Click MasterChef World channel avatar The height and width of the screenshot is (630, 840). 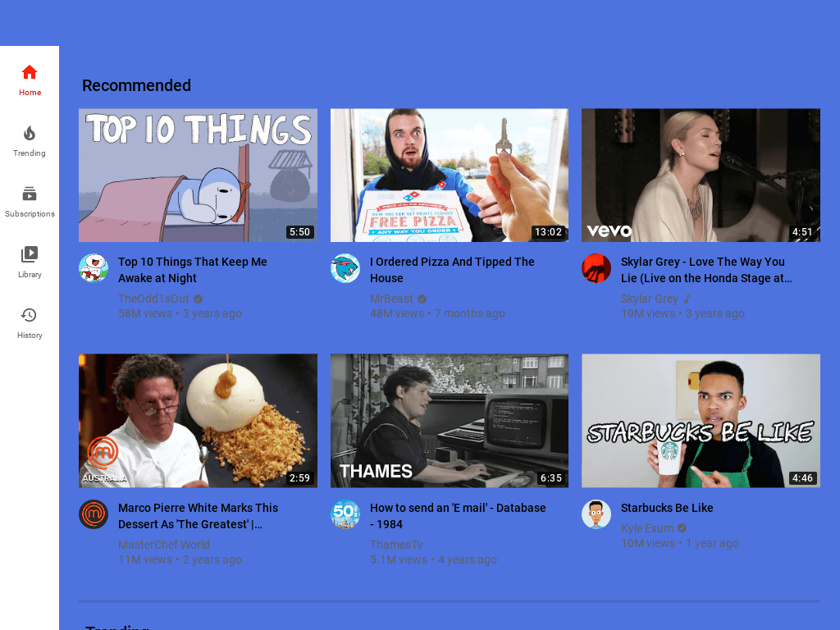pyautogui.click(x=94, y=514)
